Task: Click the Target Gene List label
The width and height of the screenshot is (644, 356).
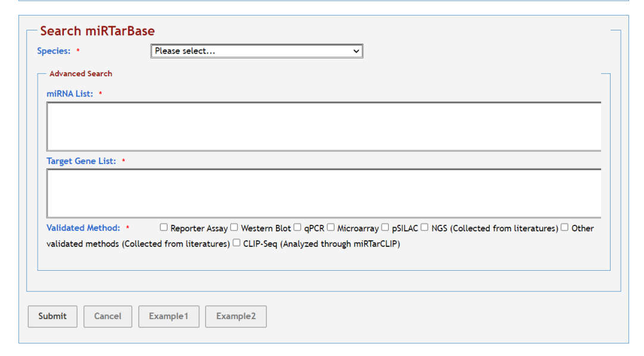Action: (x=81, y=162)
